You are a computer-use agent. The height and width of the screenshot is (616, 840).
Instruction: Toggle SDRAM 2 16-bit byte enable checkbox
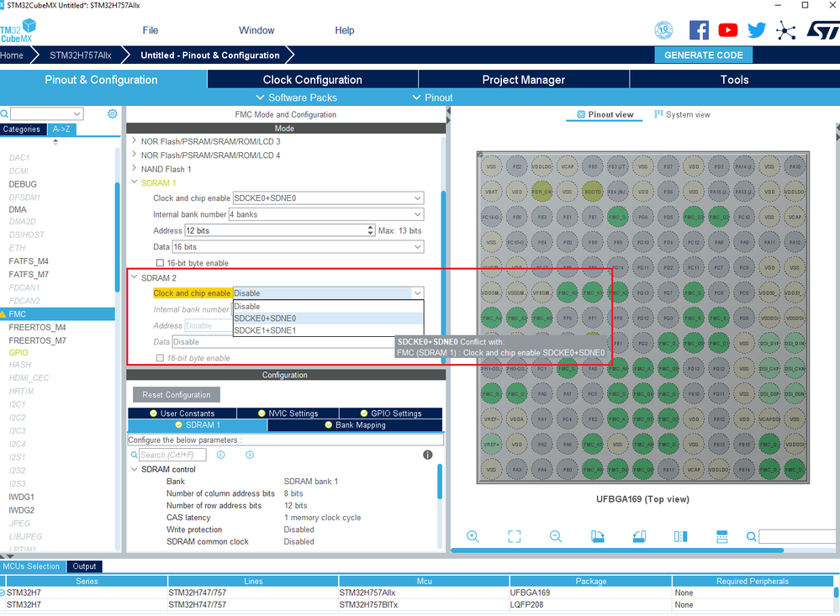coord(160,358)
